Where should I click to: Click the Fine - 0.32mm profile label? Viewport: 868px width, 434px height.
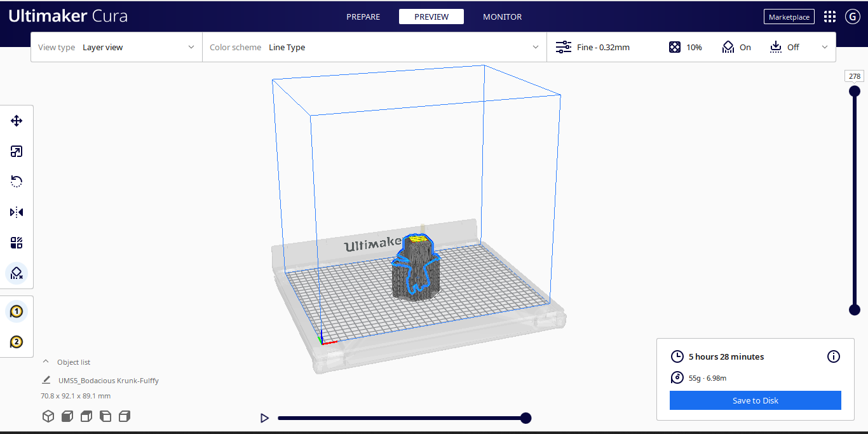point(603,47)
